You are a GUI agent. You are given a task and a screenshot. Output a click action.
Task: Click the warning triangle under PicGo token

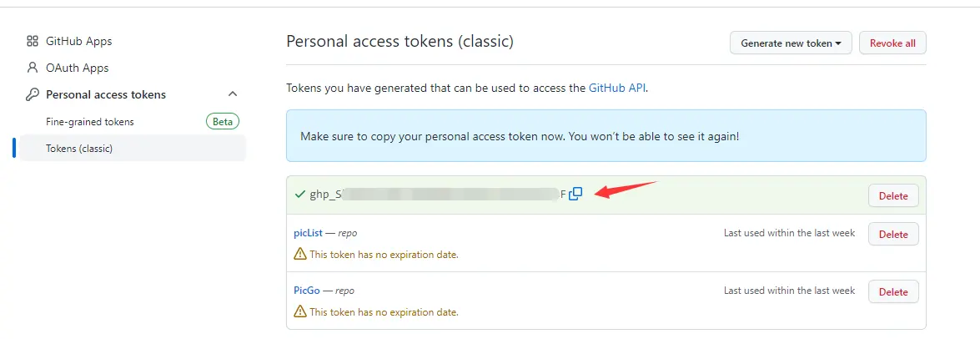pos(300,311)
